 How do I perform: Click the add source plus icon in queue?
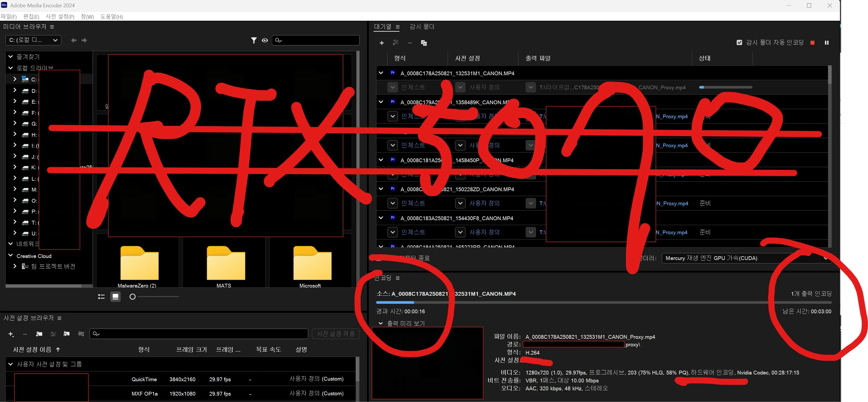[381, 43]
